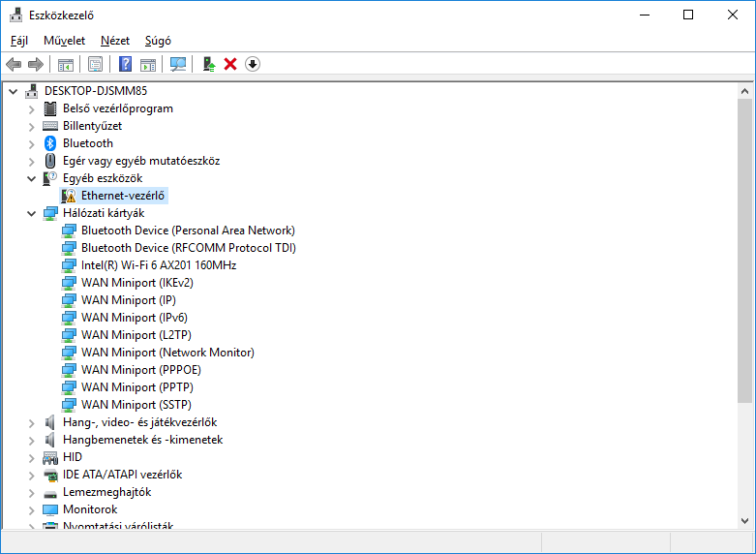This screenshot has width=756, height=554.
Task: Click the Egyéb eszközök unknown-device icon
Action: pos(49,178)
